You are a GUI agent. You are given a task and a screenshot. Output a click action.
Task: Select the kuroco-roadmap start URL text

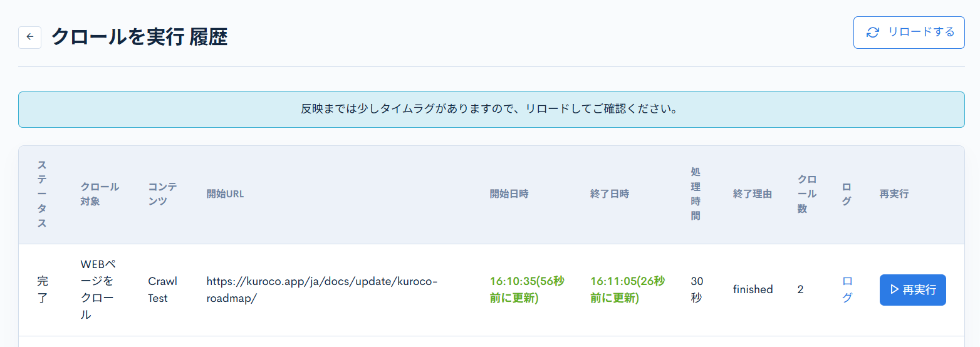tap(322, 289)
